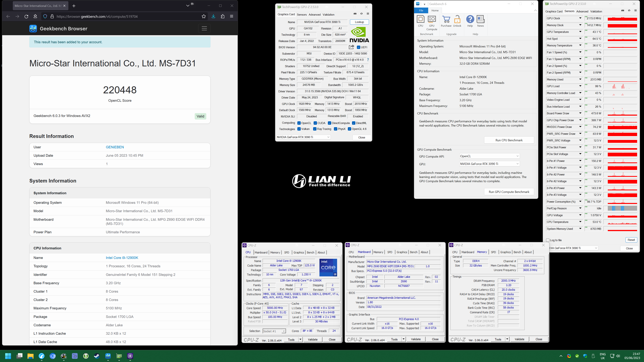Take screenshot in GPU-Z Sensors window

point(623,11)
